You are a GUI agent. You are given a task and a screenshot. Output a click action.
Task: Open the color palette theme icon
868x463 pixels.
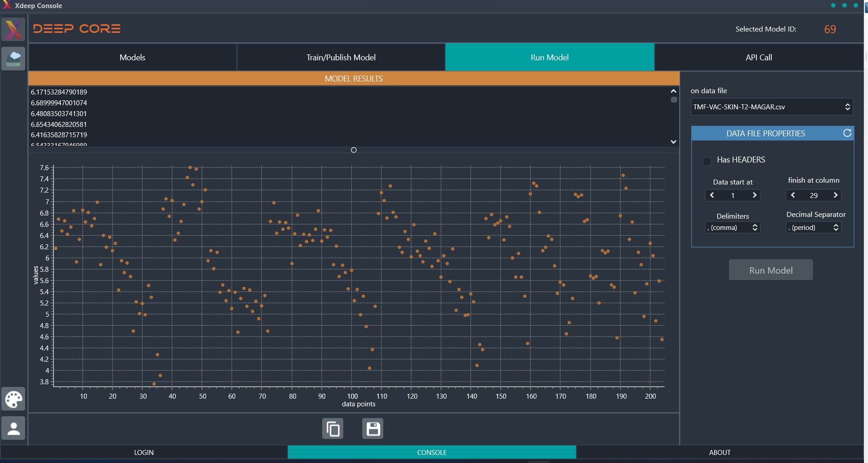click(x=13, y=399)
